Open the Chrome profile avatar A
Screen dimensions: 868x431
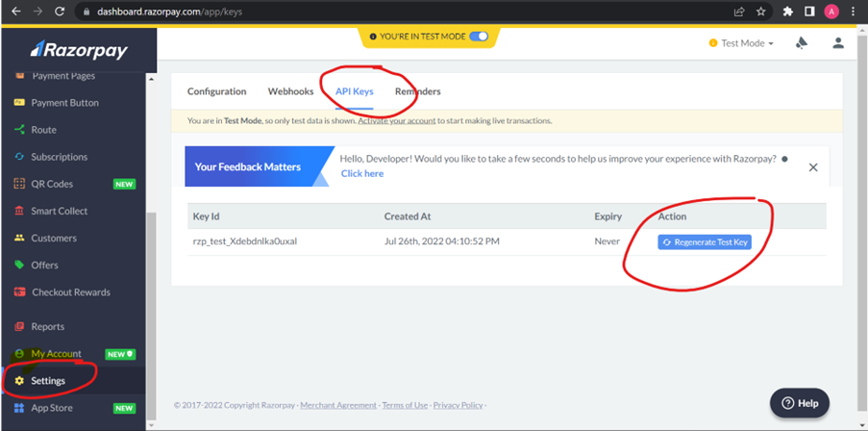tap(831, 12)
